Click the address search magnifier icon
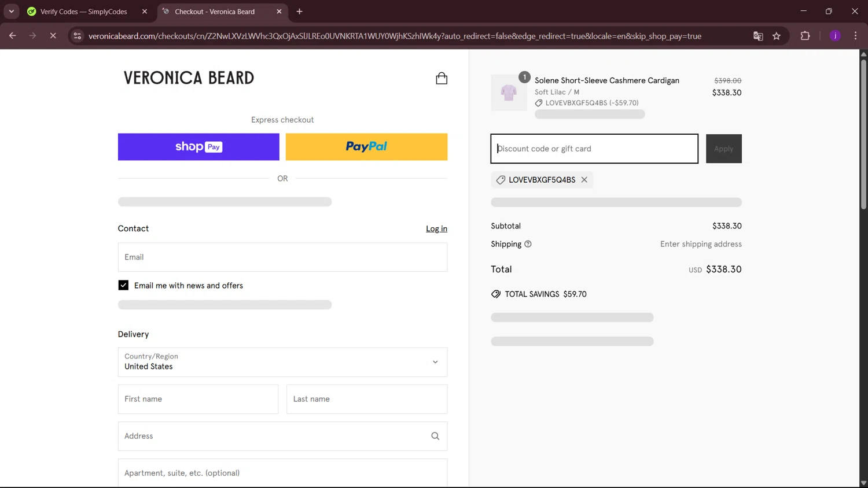Image resolution: width=868 pixels, height=488 pixels. click(x=435, y=436)
